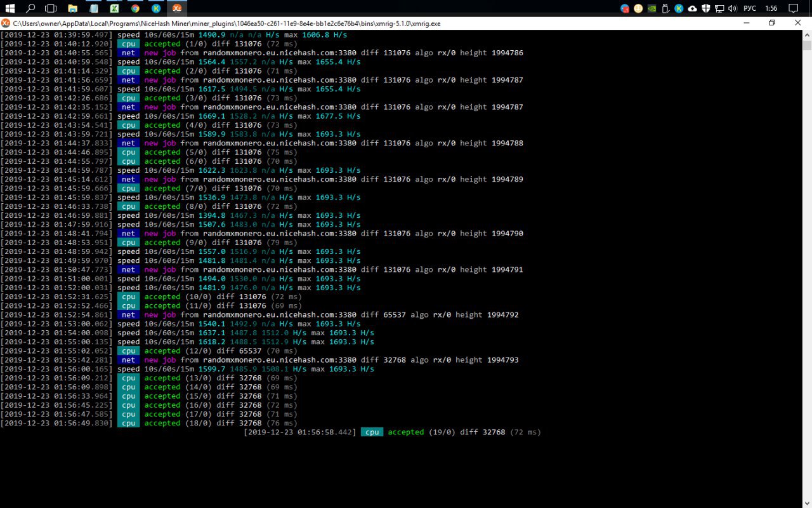
Task: Click 'max 1677.5 H/s' in the speed line
Action: (329, 116)
